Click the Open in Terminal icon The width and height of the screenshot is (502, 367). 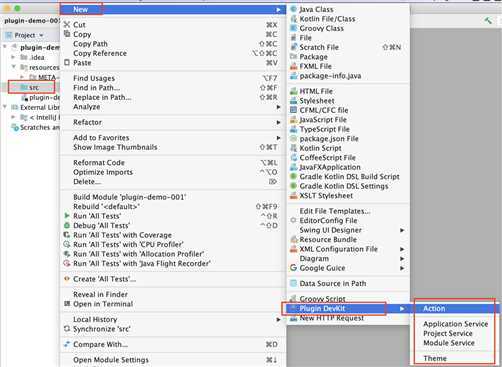click(67, 304)
